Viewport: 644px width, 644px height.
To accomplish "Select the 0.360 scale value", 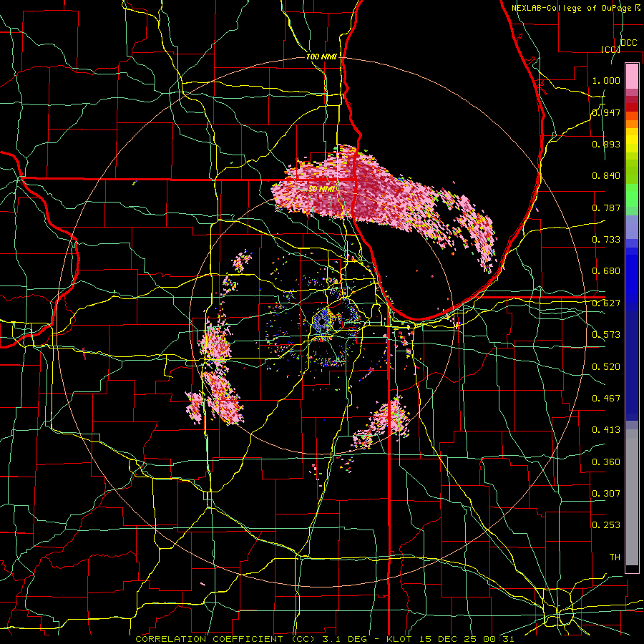I will (x=606, y=462).
